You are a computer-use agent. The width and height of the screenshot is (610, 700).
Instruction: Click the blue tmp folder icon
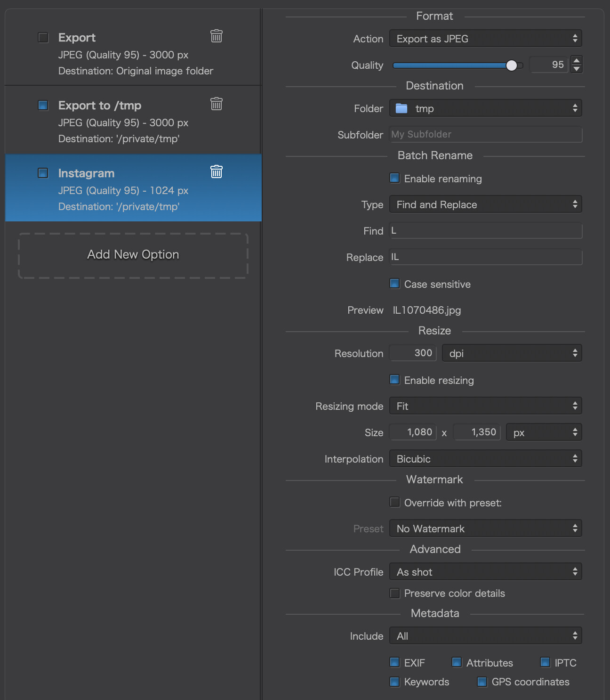pos(401,108)
